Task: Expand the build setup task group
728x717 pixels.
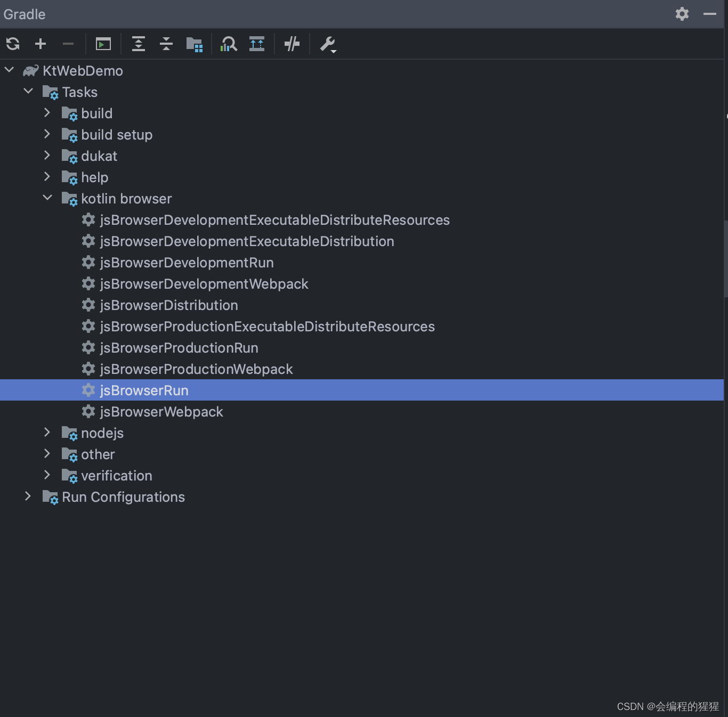Action: (x=47, y=134)
